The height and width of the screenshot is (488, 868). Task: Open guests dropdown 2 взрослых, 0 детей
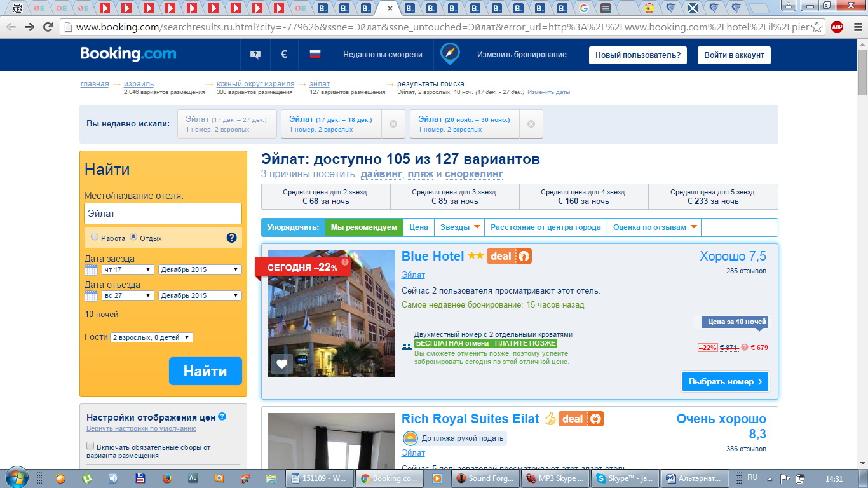[x=151, y=337]
